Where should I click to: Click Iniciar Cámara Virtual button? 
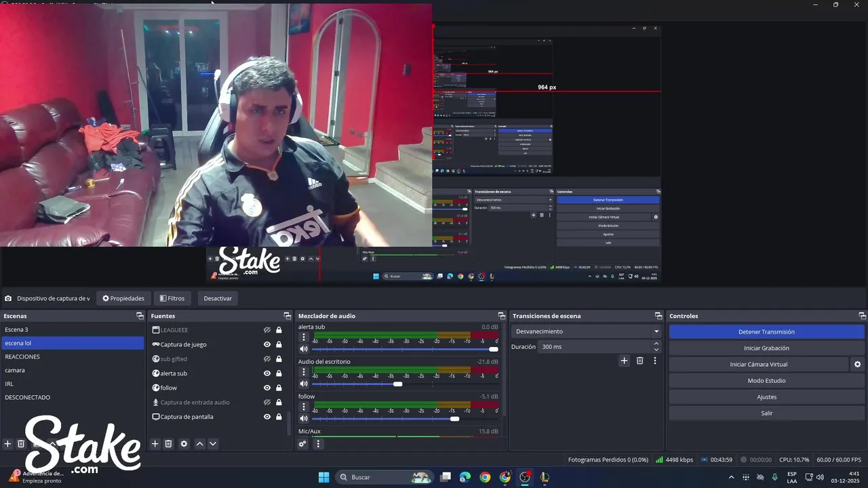point(759,365)
